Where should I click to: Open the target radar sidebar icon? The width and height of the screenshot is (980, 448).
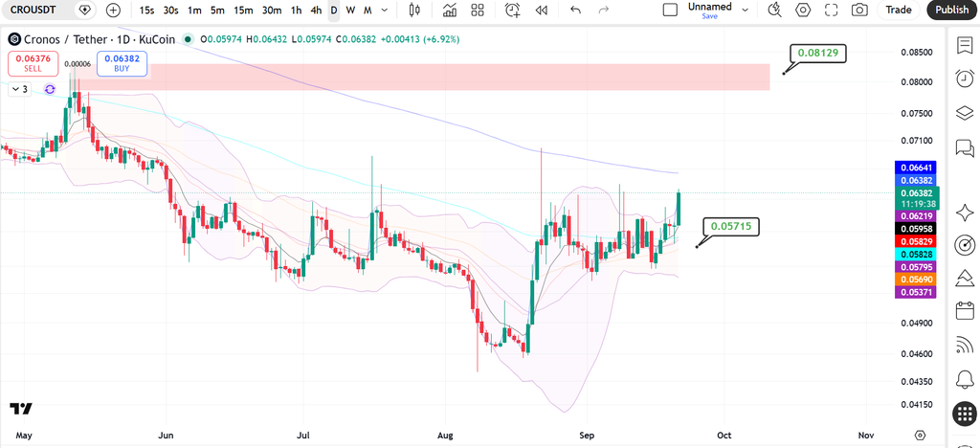coord(965,246)
